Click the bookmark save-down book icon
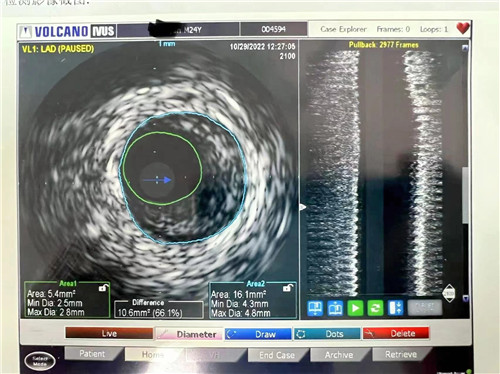This screenshot has width=500, height=374. click(x=315, y=308)
